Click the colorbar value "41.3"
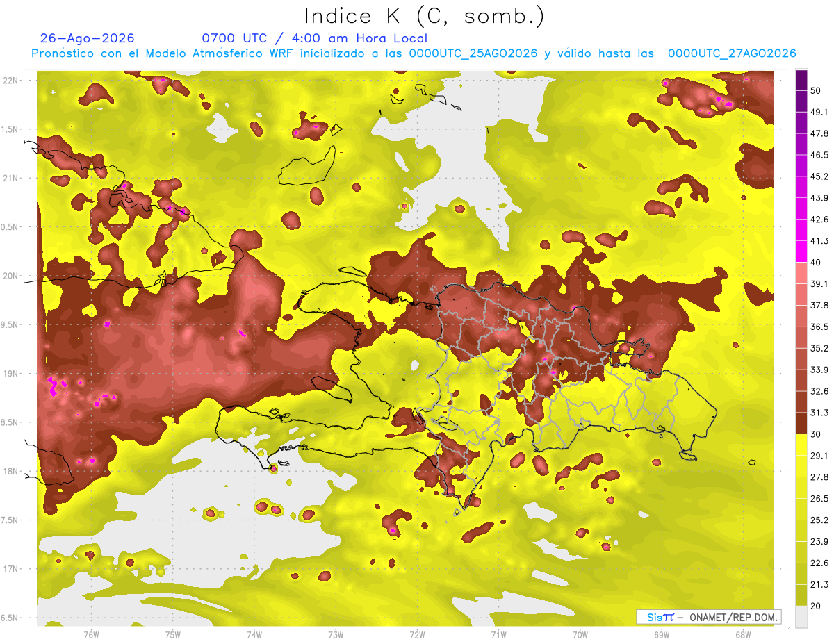 [819, 241]
